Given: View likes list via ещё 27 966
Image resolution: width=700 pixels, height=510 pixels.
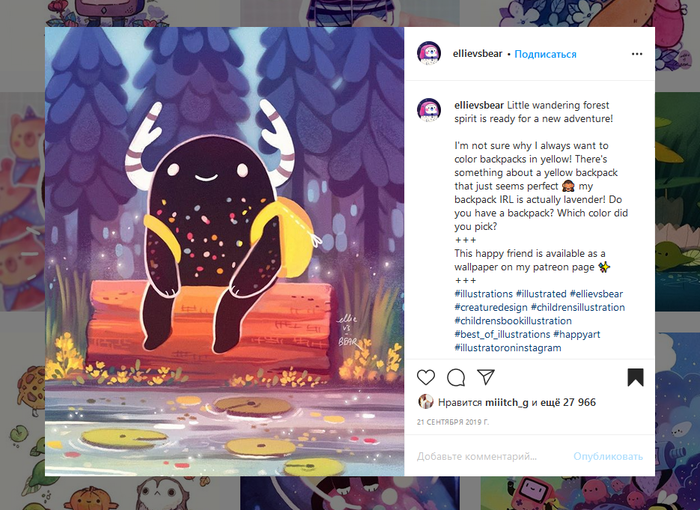Looking at the screenshot, I should point(568,402).
